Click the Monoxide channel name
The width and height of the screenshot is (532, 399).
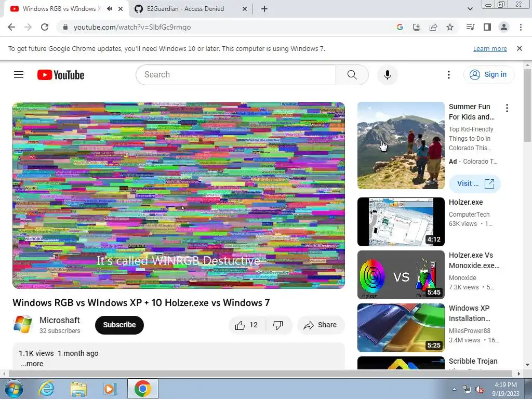[462, 278]
